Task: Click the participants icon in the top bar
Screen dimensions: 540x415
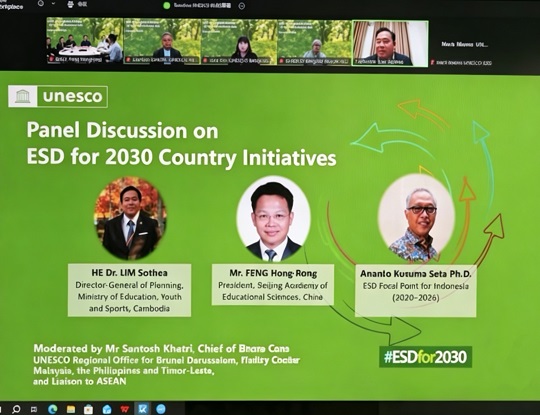Action: [70, 4]
